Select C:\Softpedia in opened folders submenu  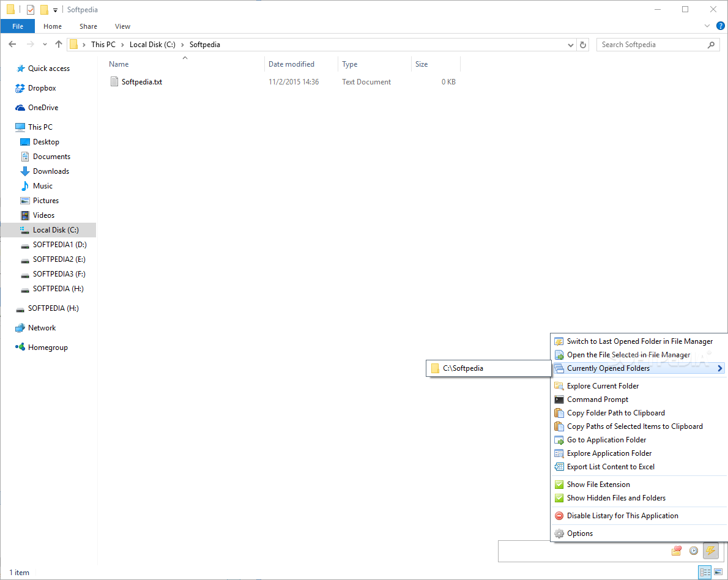488,368
